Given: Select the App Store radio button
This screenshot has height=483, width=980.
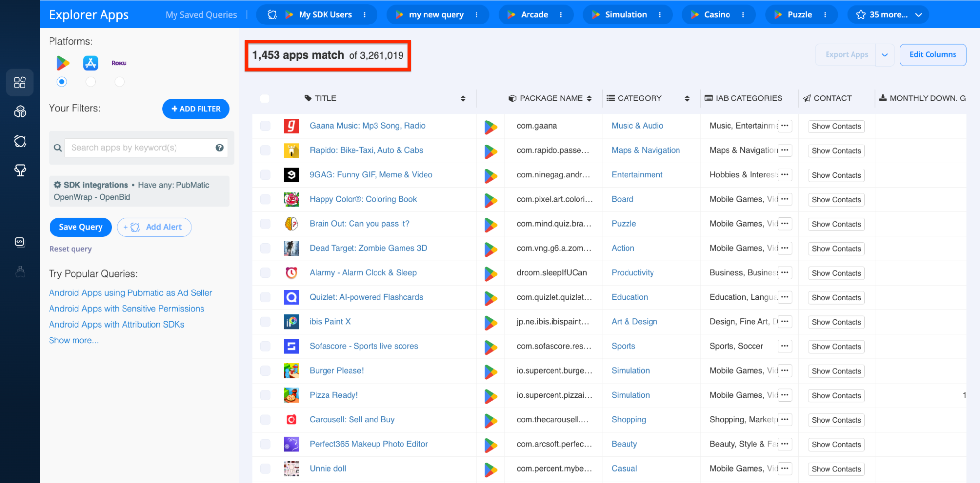Looking at the screenshot, I should coord(91,82).
